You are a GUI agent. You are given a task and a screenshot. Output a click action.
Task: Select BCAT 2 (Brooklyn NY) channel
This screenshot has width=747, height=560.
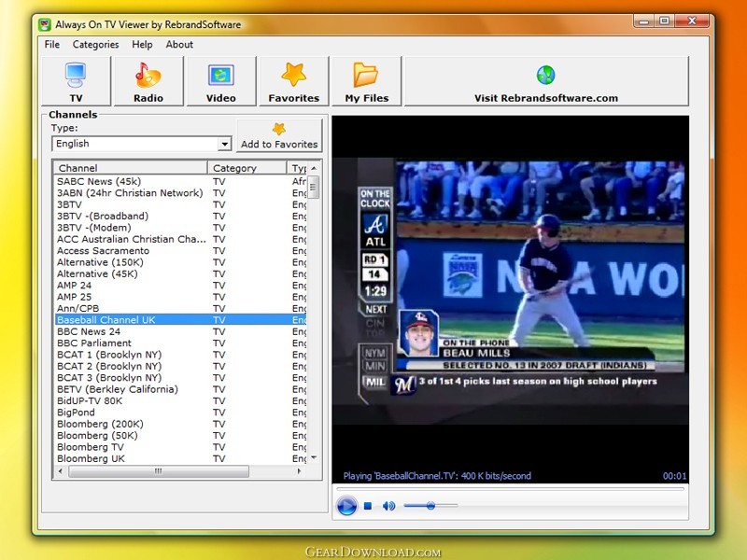point(180,366)
